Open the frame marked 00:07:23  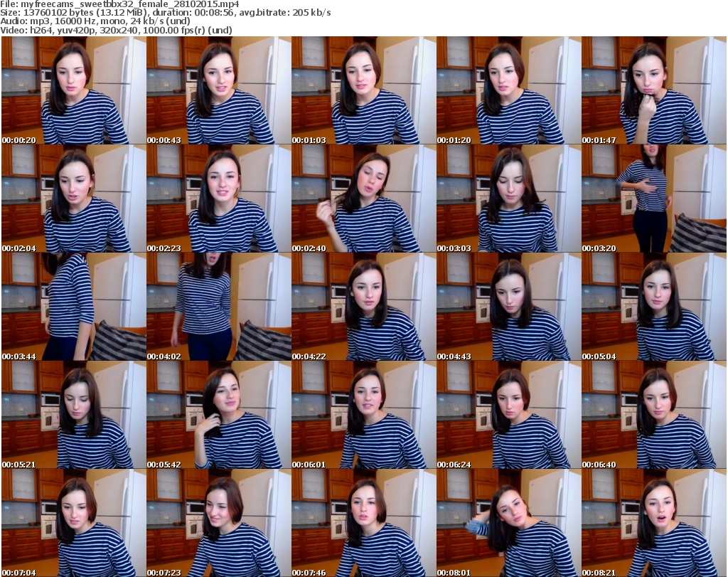click(219, 523)
